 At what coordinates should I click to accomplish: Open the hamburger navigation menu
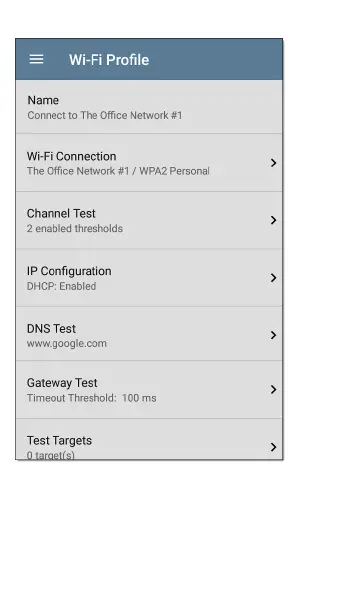click(36, 59)
